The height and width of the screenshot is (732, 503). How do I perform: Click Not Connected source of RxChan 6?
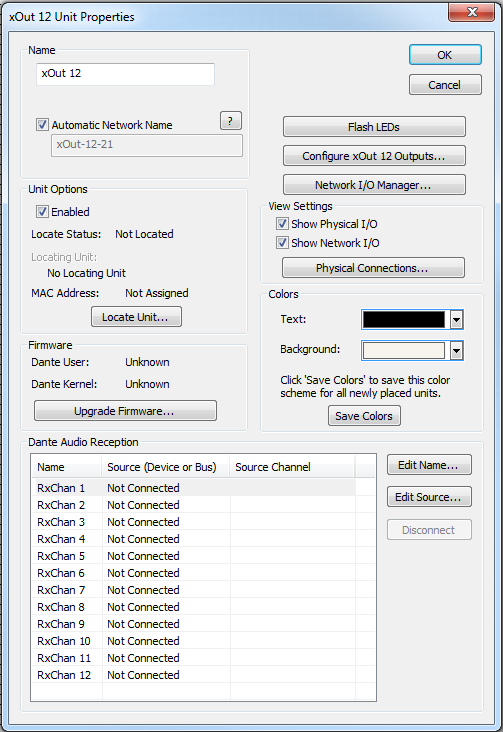[x=143, y=573]
